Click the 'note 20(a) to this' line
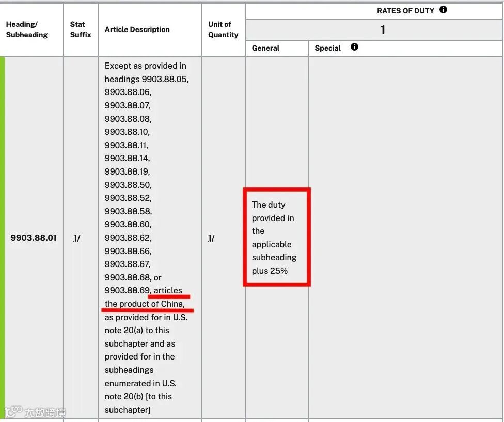The image size is (504, 422). click(x=137, y=331)
